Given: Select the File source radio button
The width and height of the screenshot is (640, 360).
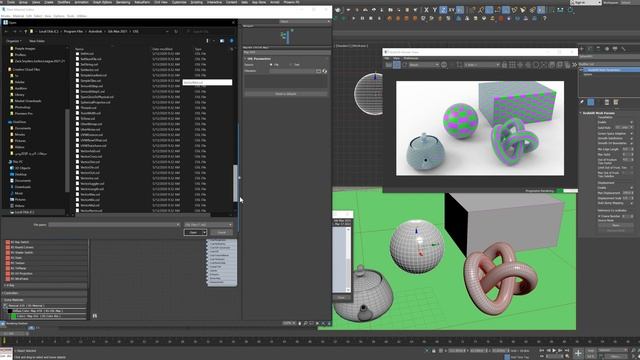Looking at the screenshot, I should 271,64.
